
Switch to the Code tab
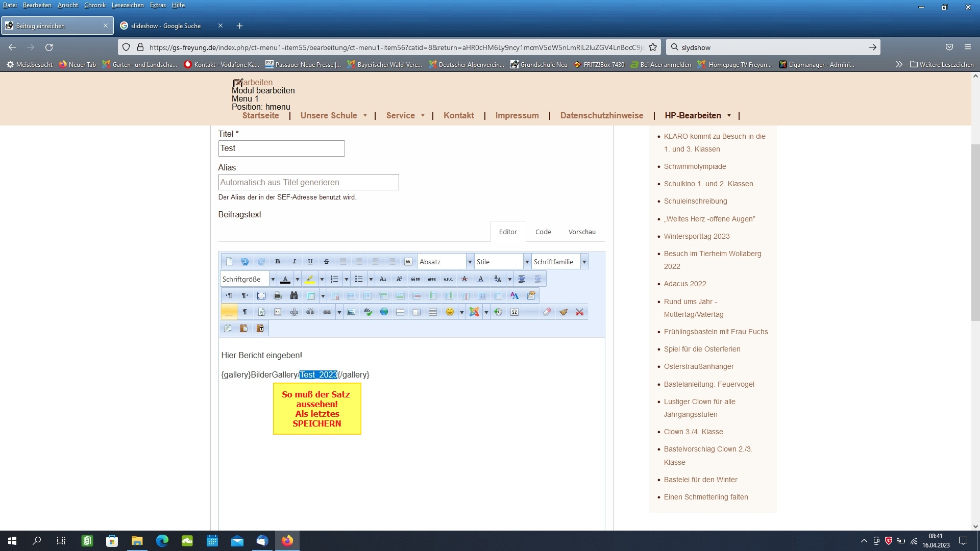[x=543, y=232]
